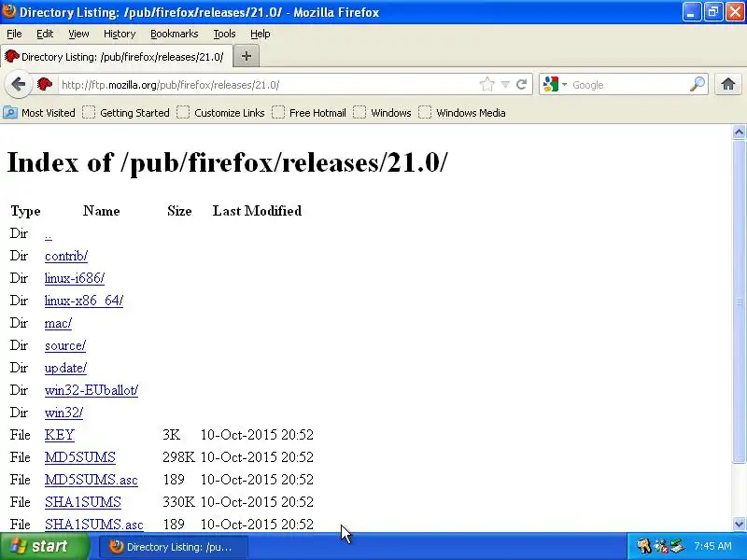Click the tray icon next to the clock

click(677, 546)
